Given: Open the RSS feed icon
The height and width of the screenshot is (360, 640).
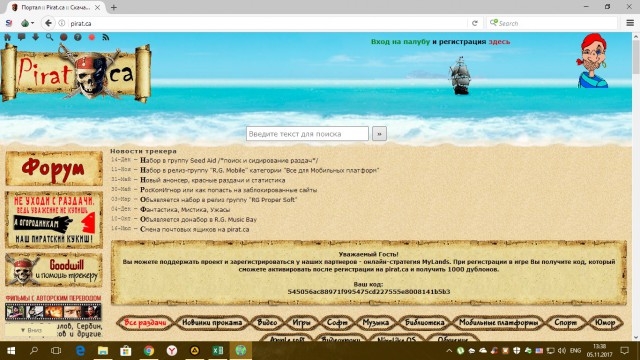Looking at the screenshot, I should coord(106,37).
